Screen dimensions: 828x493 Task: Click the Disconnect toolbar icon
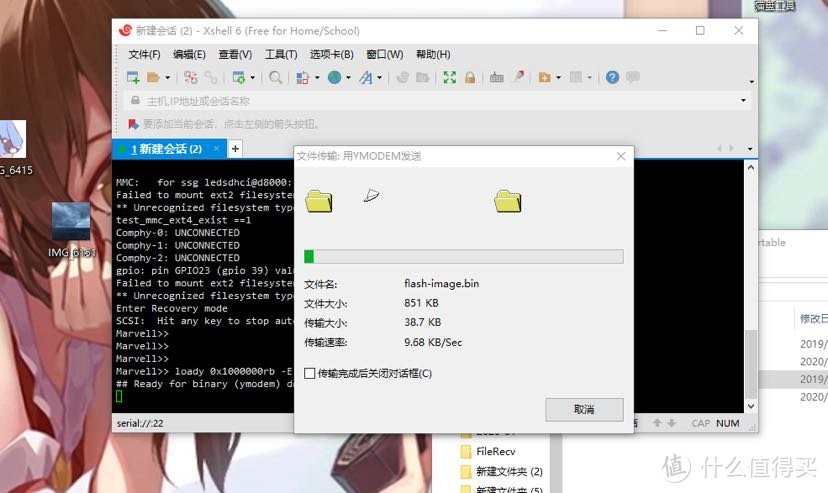click(x=191, y=78)
